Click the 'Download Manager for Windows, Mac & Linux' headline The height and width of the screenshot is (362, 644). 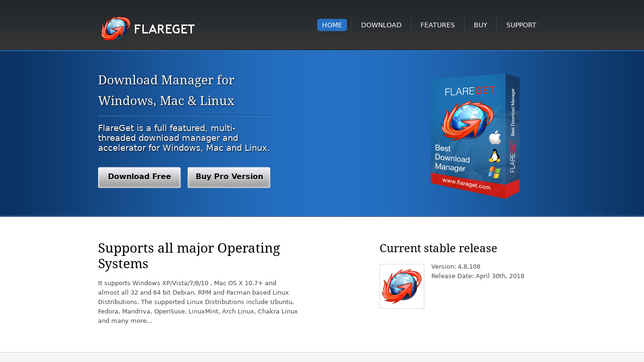166,90
